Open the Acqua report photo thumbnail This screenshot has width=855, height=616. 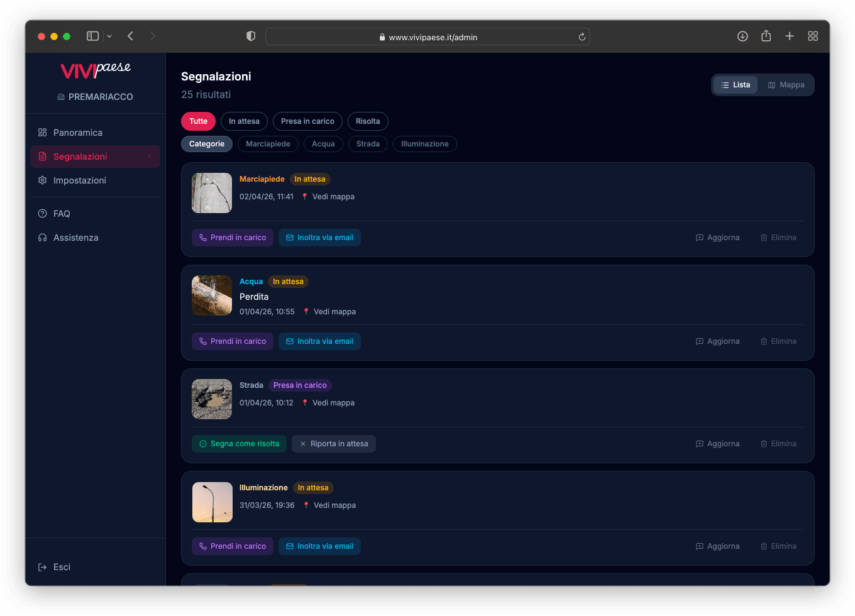tap(212, 295)
